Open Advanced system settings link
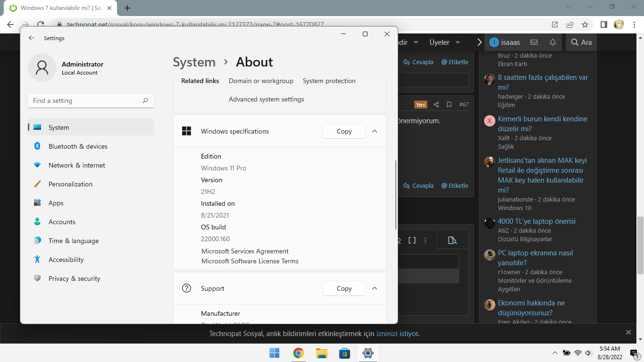This screenshot has width=644, height=362. [267, 99]
